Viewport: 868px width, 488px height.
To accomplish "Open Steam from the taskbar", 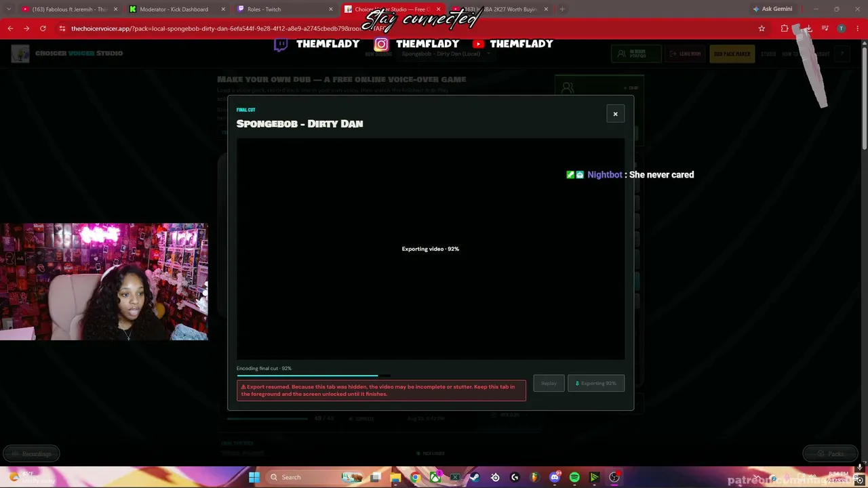I will [x=475, y=477].
